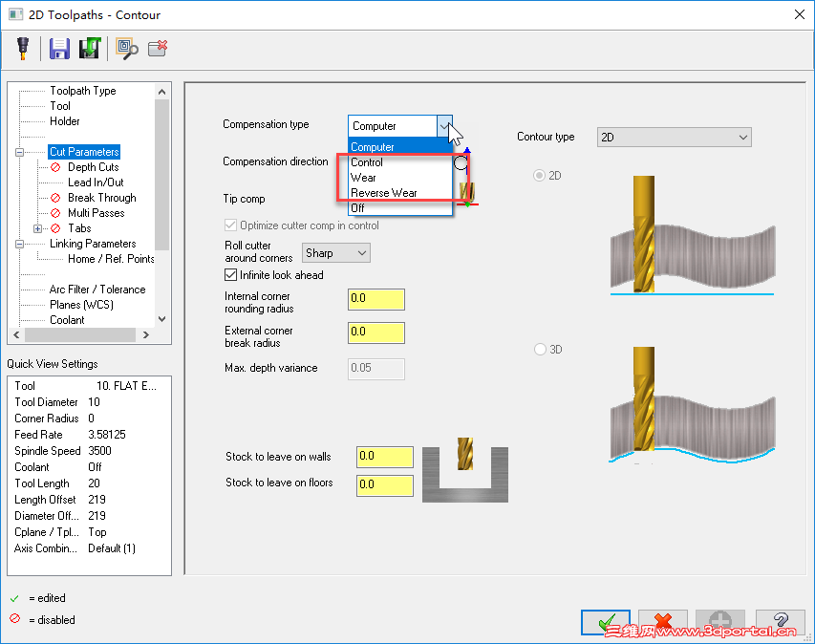Click the toolbar icon with red X
The width and height of the screenshot is (815, 644).
(158, 49)
